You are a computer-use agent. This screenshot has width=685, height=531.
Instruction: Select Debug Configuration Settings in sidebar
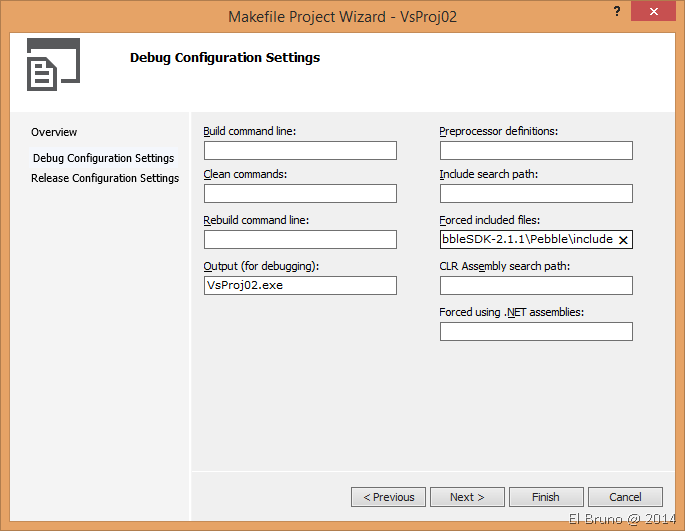point(103,158)
